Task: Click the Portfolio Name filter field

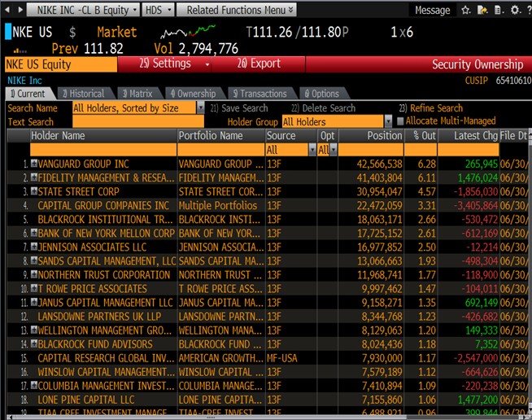Action: coord(220,150)
